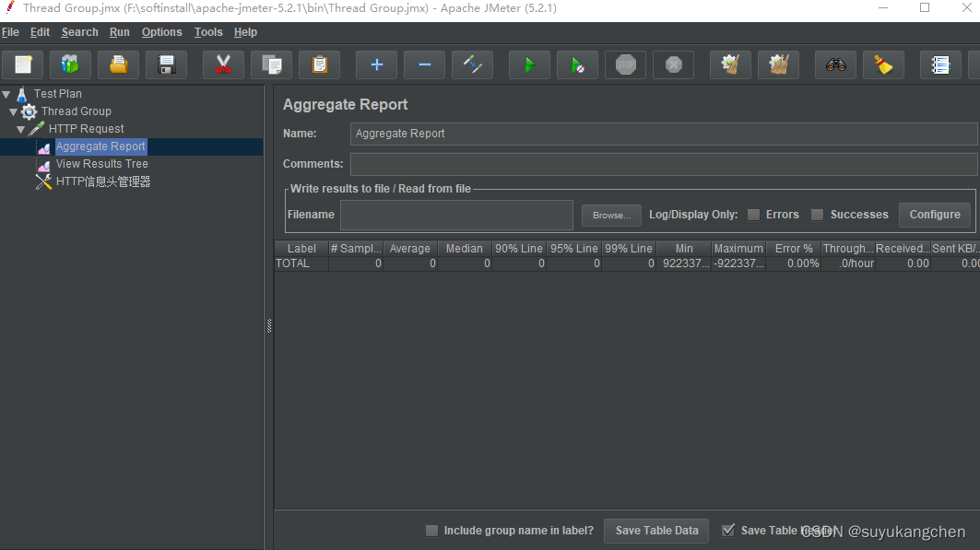Uncheck Save Table Header checkbox
Screen dimensions: 980x550
coord(728,530)
